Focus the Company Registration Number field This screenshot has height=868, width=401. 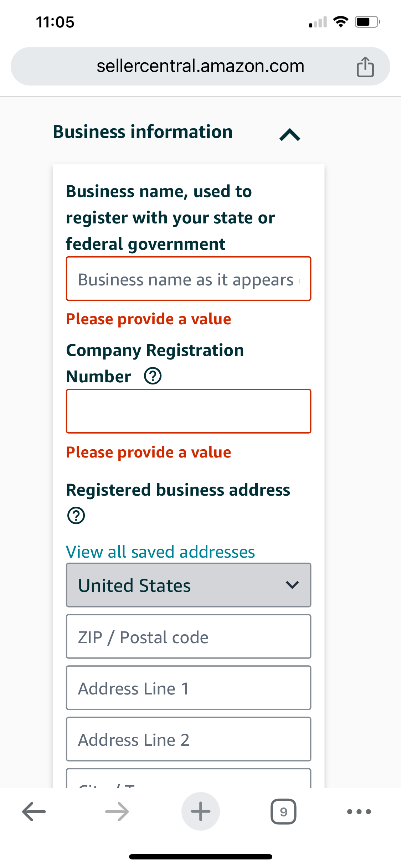189,411
